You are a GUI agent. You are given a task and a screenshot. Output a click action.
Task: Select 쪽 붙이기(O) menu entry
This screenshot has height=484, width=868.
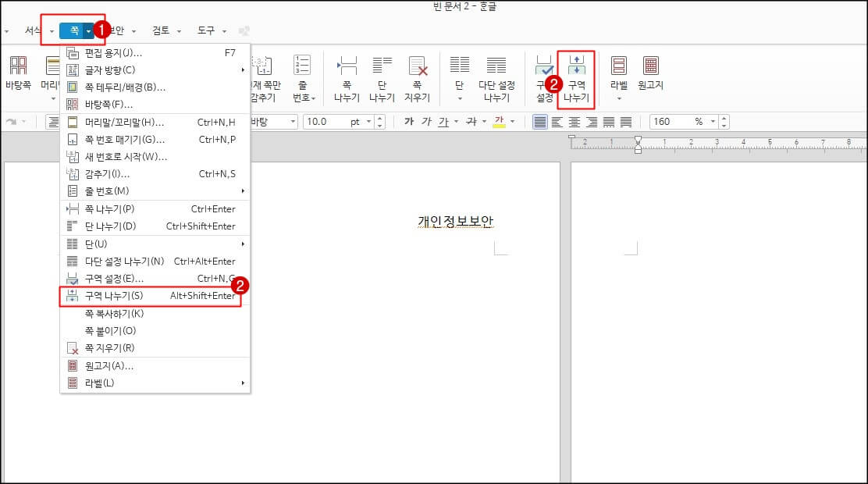pos(155,331)
